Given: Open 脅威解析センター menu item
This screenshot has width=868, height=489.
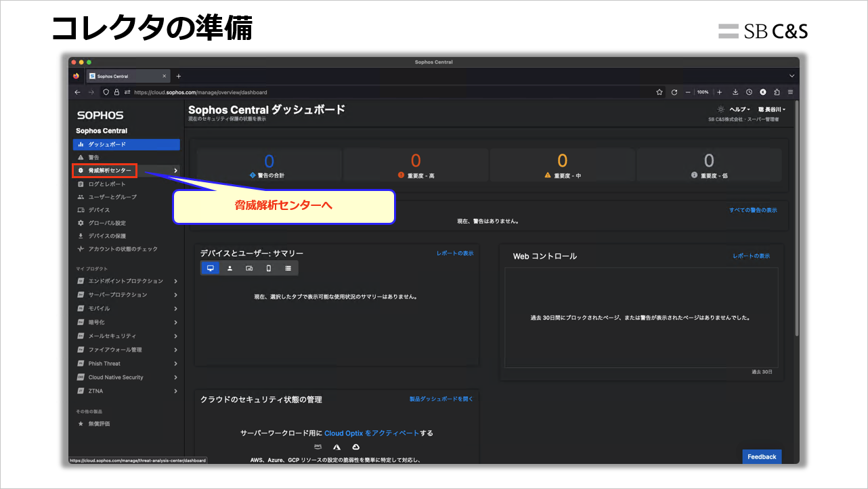Looking at the screenshot, I should pyautogui.click(x=110, y=171).
